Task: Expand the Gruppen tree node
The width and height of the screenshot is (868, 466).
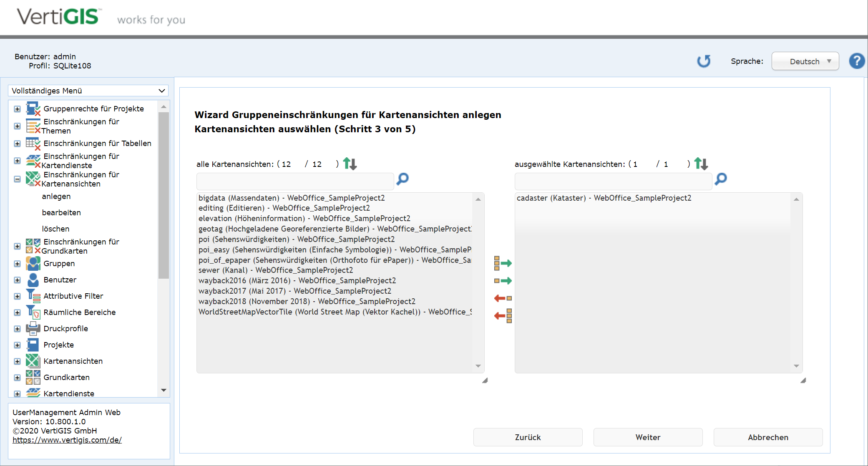Action: pyautogui.click(x=17, y=264)
